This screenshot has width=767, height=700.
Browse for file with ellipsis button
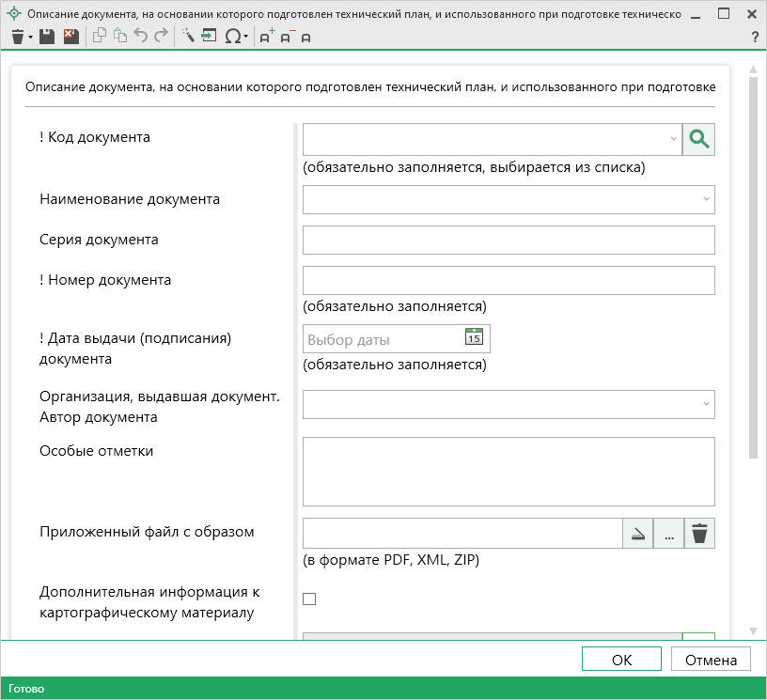[x=668, y=534]
